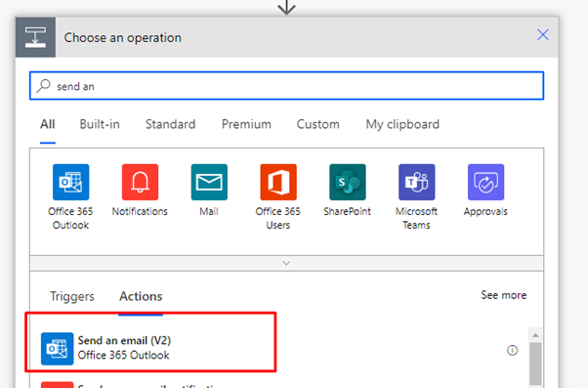The width and height of the screenshot is (588, 388).
Task: Click the Outlook icon beside Send an email (V2)
Action: click(57, 349)
